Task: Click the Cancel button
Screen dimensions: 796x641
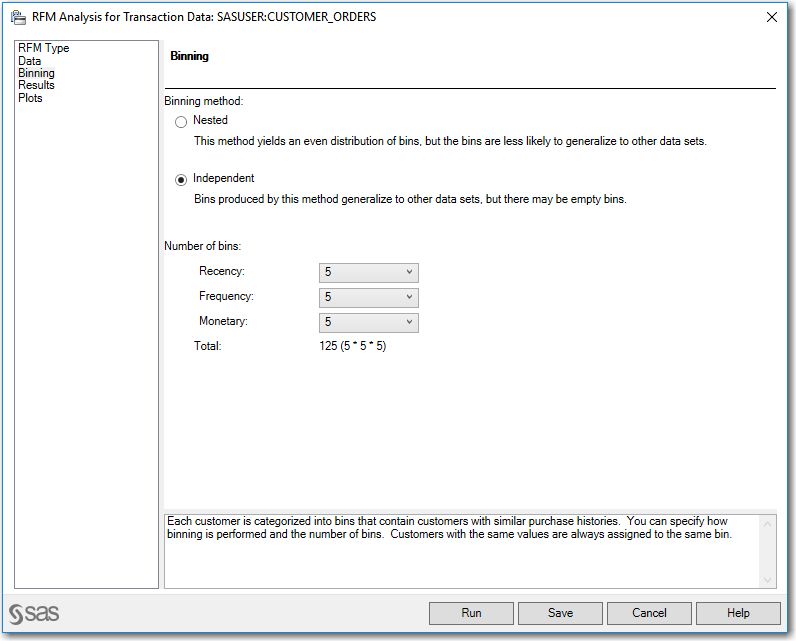Action: [649, 613]
